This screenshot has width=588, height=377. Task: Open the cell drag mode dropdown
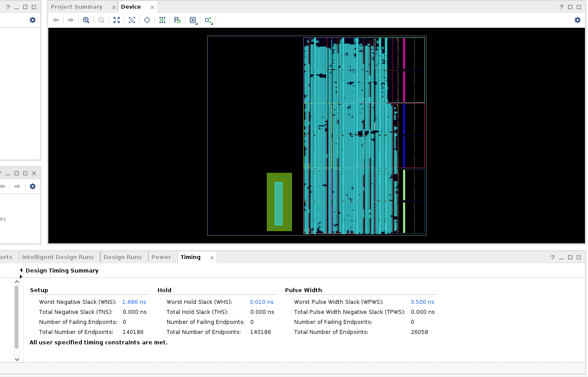point(193,20)
